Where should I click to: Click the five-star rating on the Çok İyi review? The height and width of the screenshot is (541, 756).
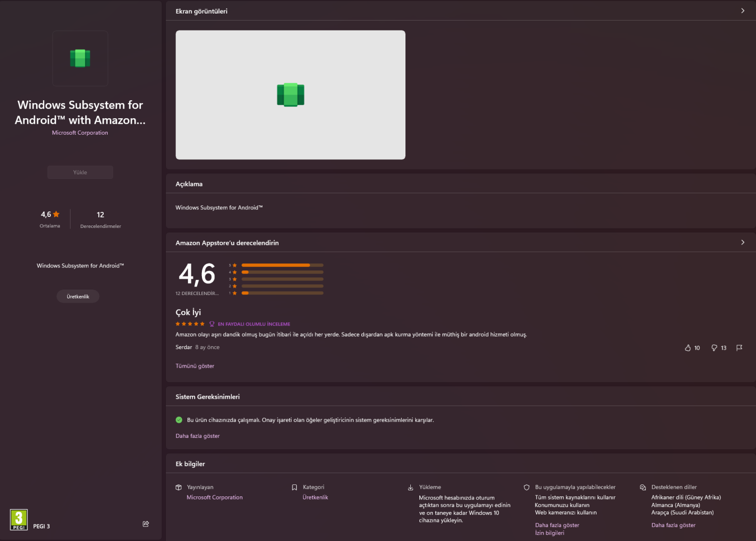coord(190,324)
